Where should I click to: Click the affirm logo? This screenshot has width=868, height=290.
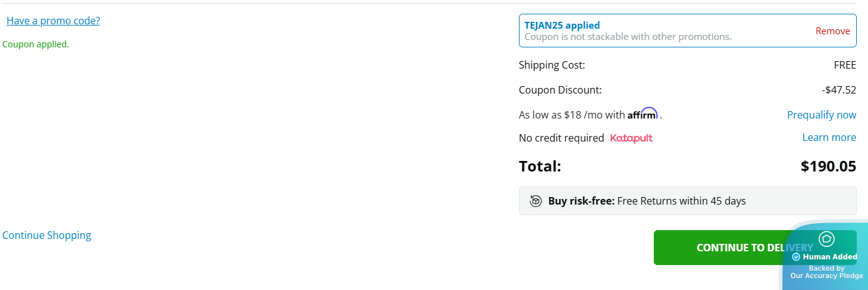[x=643, y=114]
